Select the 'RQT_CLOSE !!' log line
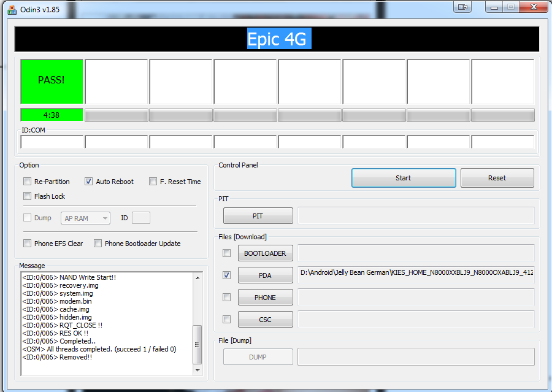This screenshot has width=552, height=392. [x=63, y=325]
